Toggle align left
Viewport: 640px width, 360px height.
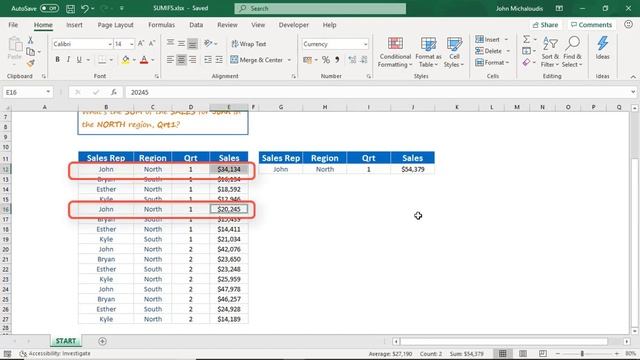click(170, 60)
